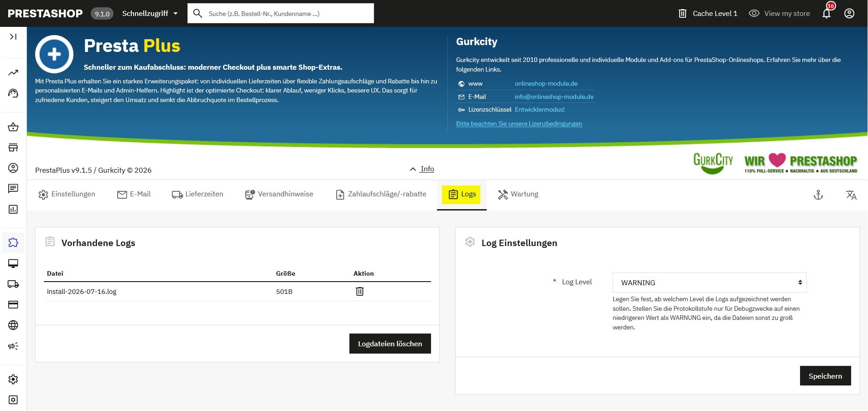The image size is (868, 411).
Task: Open Modules via the puzzle-piece sidebar icon
Action: 13,242
